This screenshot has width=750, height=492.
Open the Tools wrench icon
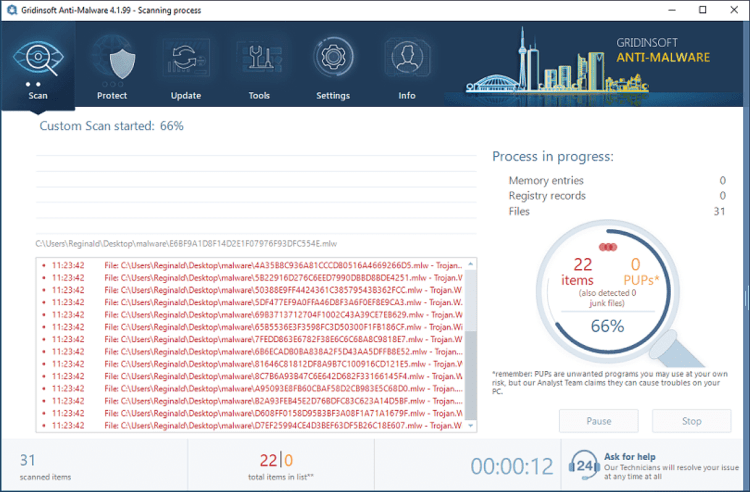click(x=259, y=58)
